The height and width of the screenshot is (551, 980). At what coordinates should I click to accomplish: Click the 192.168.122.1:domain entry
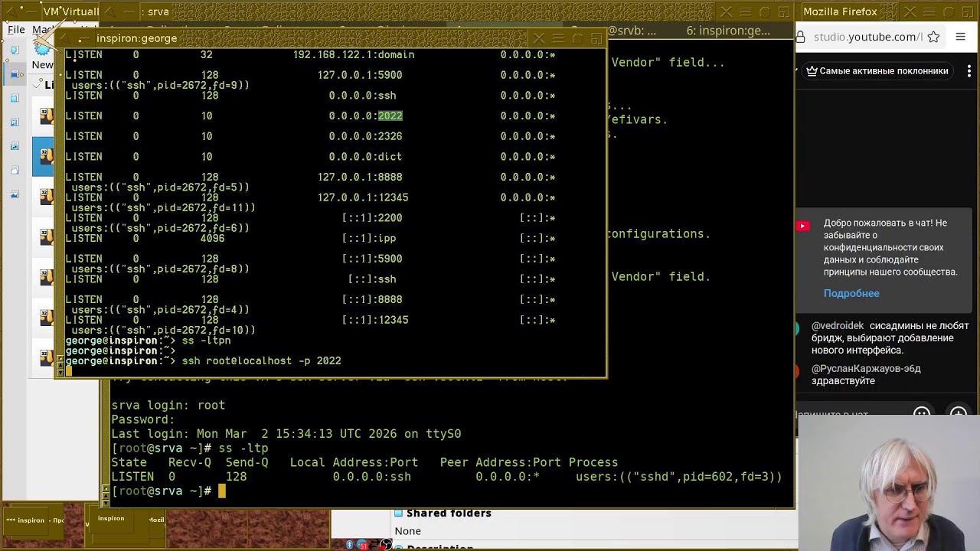(354, 54)
